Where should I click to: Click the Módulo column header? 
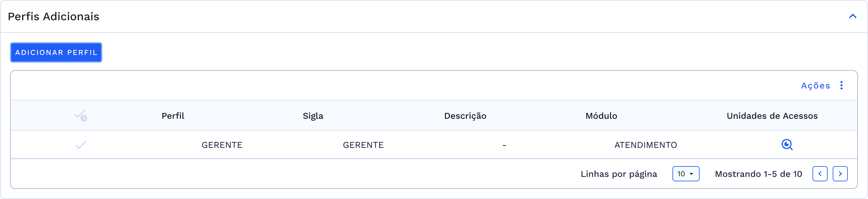click(601, 116)
